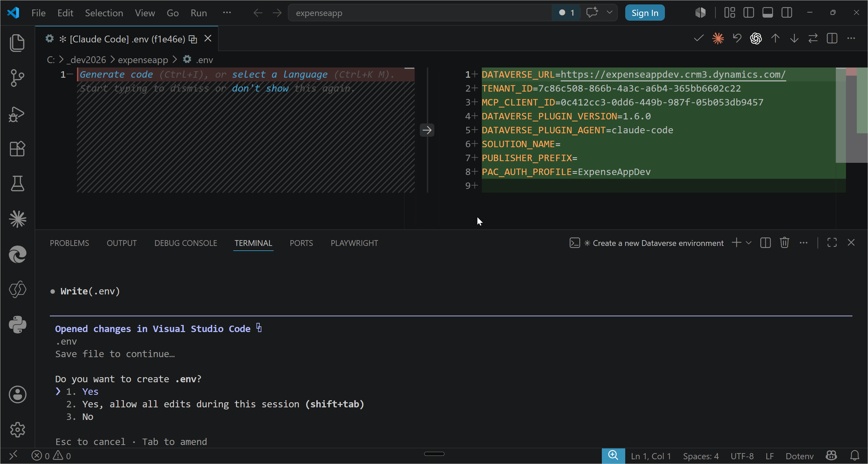Viewport: 868px width, 464px height.
Task: Click the expenseapp breadcrumb segment
Action: tap(143, 60)
